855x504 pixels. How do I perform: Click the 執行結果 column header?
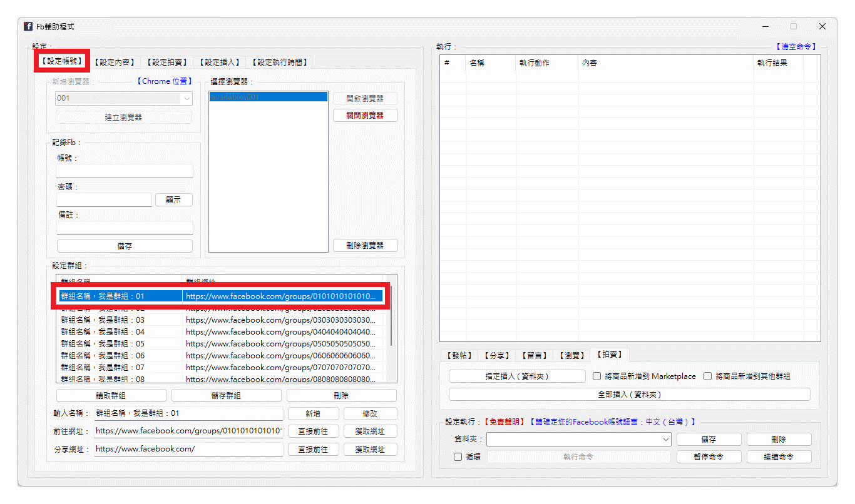[779, 63]
